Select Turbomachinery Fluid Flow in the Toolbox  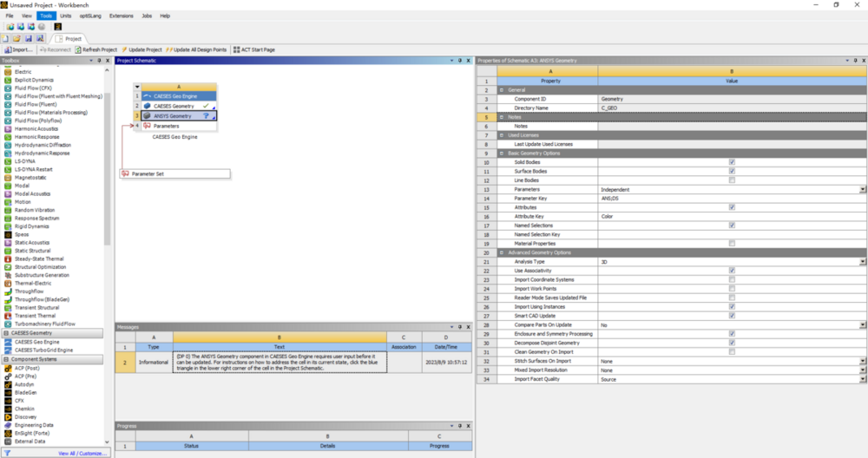coord(45,324)
